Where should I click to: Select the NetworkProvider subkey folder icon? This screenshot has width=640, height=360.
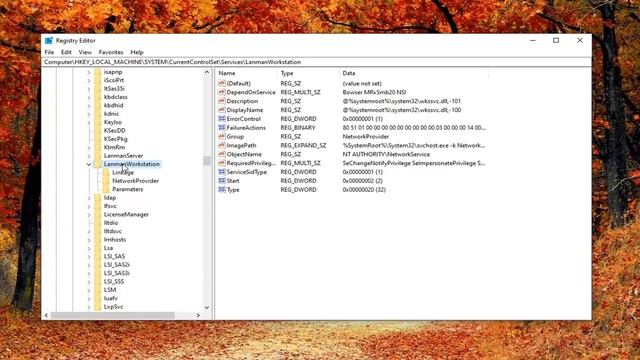click(x=106, y=181)
